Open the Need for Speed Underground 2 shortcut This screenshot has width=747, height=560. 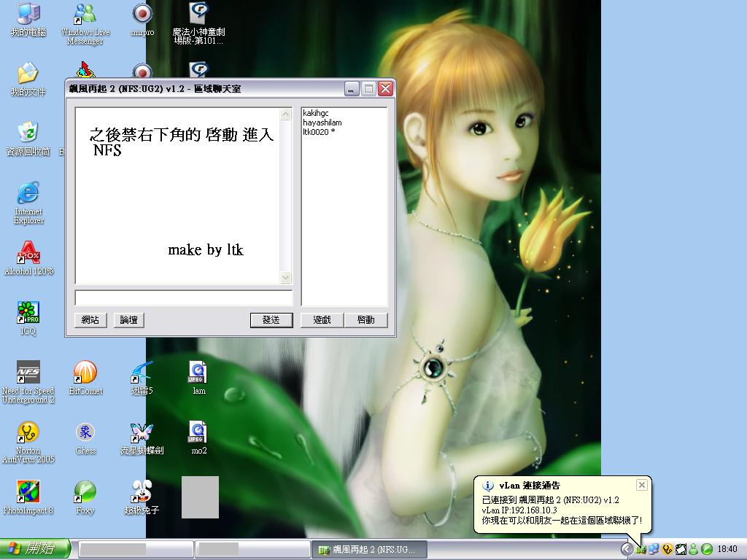[x=28, y=373]
